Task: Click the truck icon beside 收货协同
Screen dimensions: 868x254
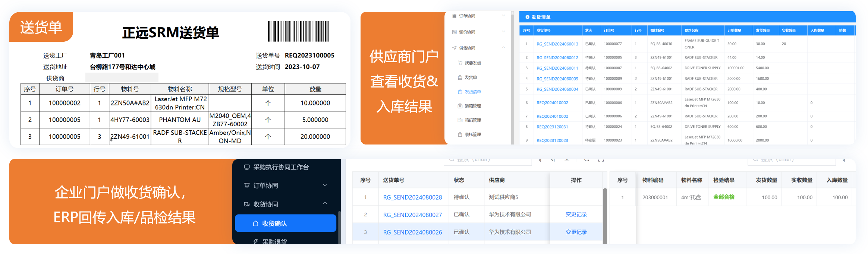Action: point(247,204)
